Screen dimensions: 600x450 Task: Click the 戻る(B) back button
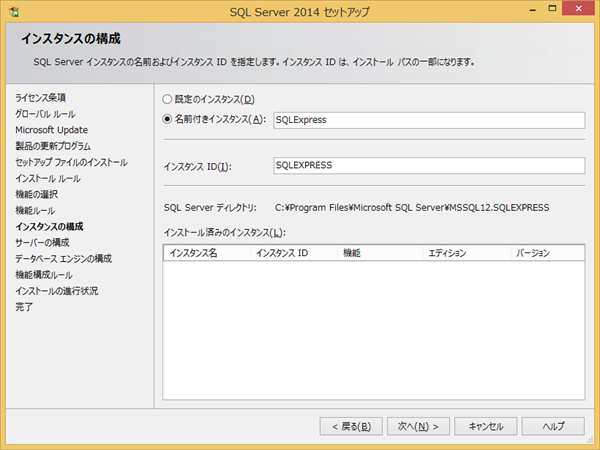(351, 426)
